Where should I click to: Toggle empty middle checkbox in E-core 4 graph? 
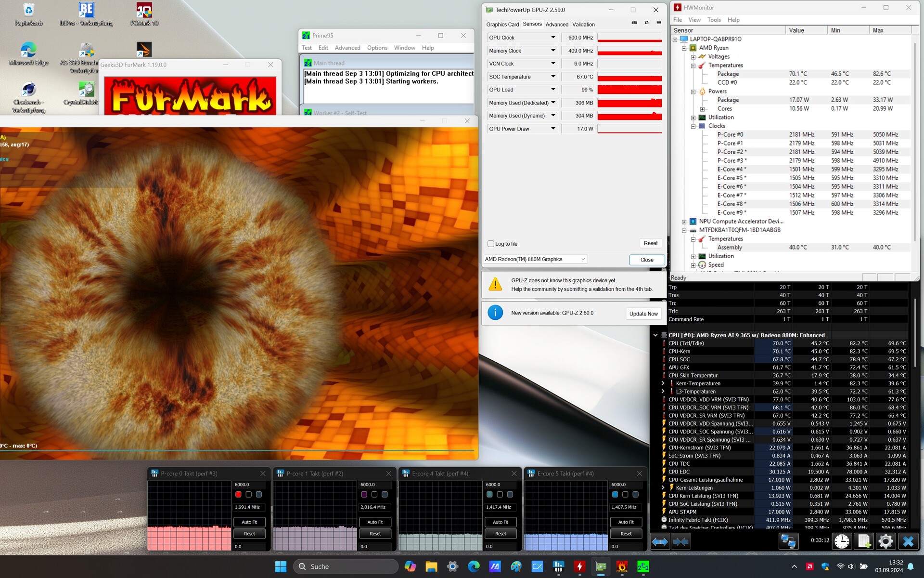pyautogui.click(x=500, y=494)
